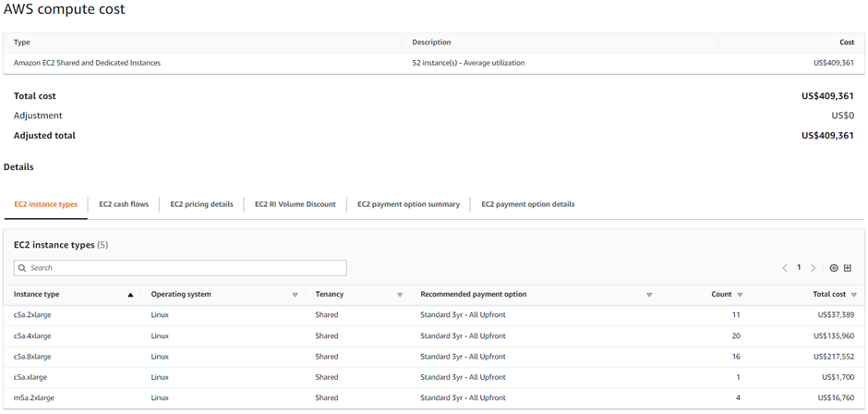868x414 pixels.
Task: Click page number 1 in pagination
Action: pyautogui.click(x=799, y=267)
